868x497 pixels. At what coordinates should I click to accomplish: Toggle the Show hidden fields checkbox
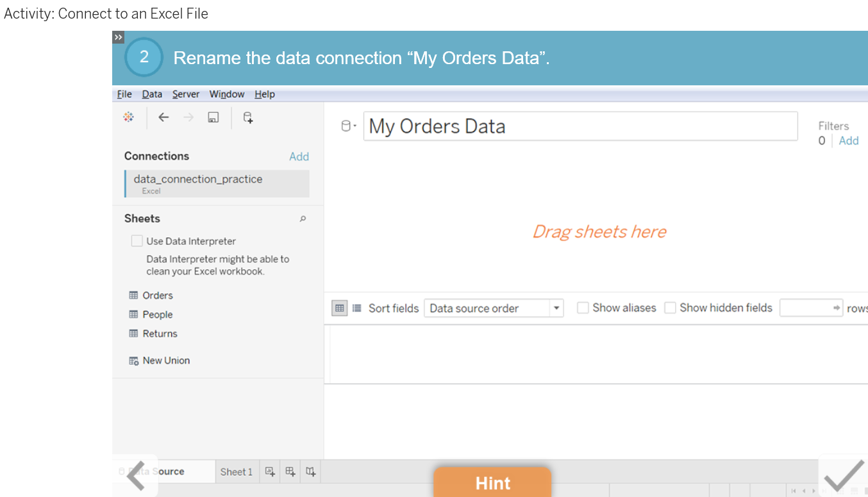tap(670, 308)
